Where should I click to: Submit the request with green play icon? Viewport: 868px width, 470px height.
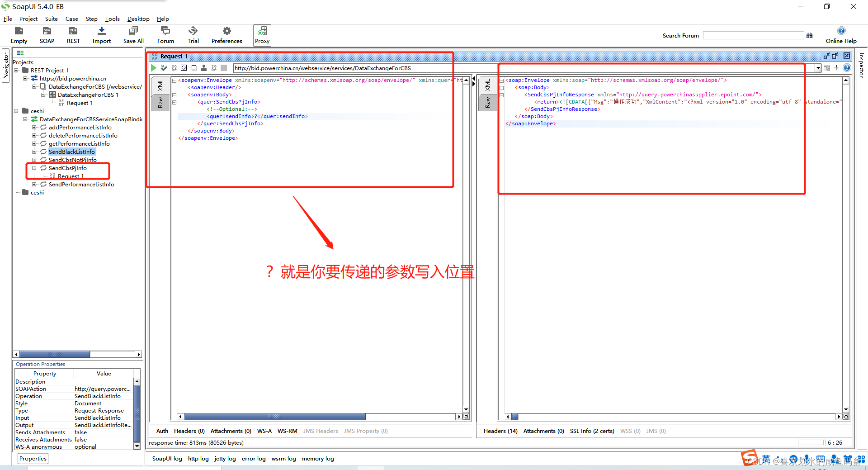[x=154, y=68]
